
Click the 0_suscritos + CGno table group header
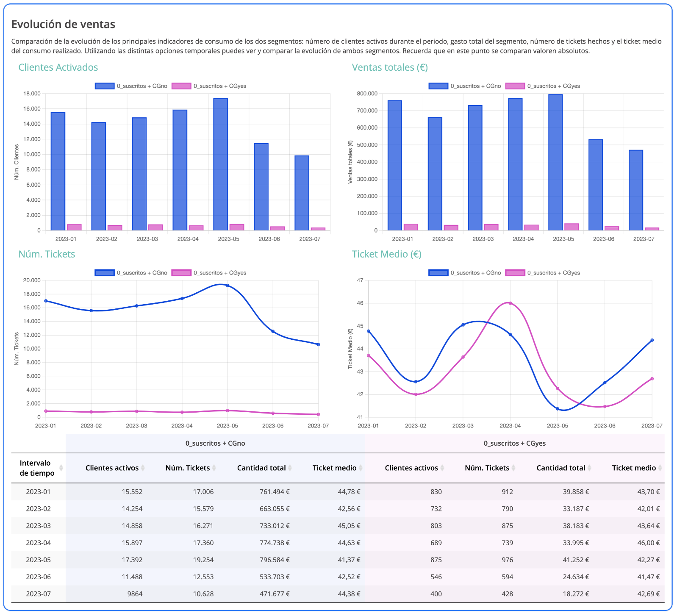tap(215, 443)
